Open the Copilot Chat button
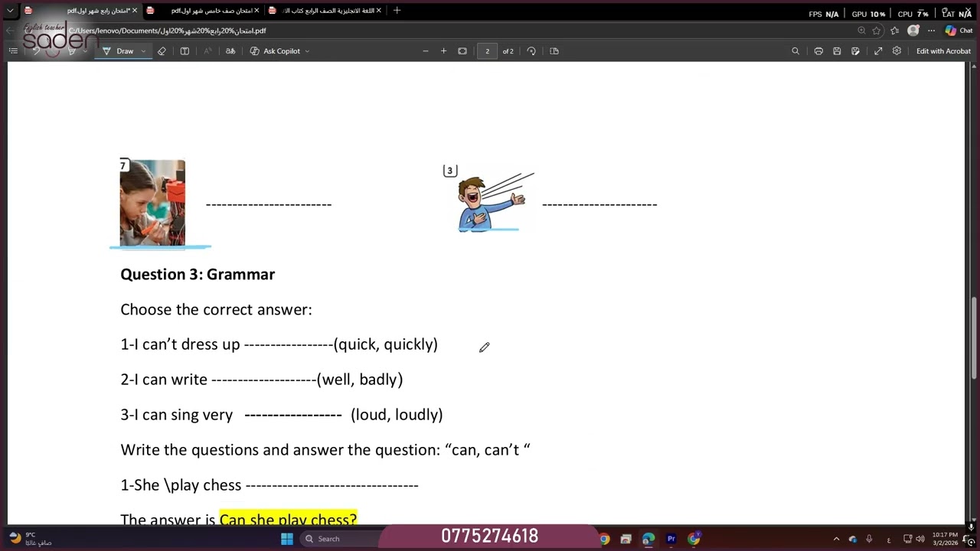 click(x=958, y=31)
